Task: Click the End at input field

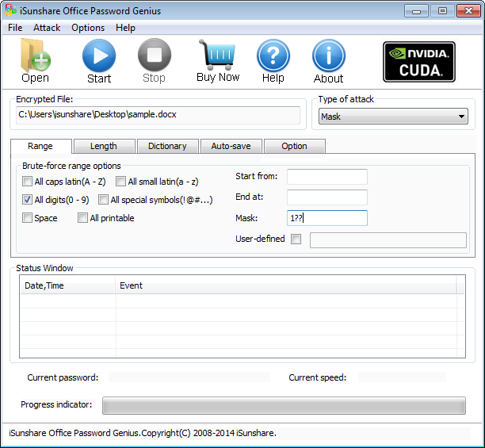Action: coord(327,197)
